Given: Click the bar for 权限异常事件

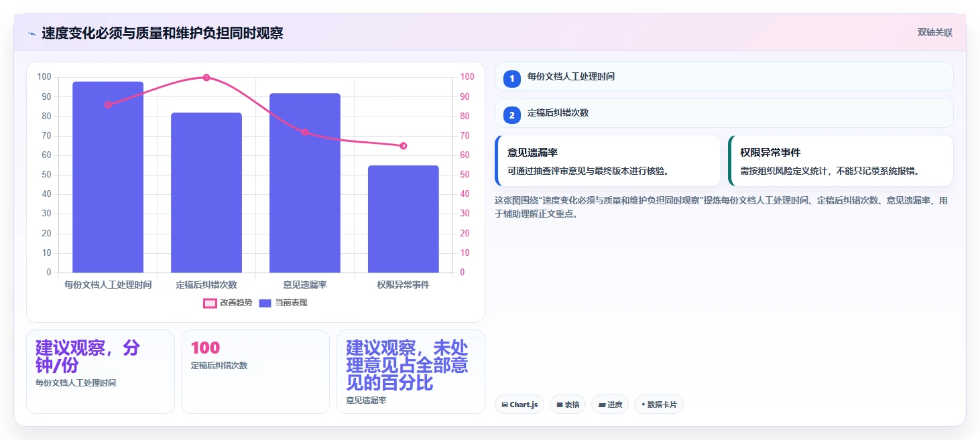Looking at the screenshot, I should [x=404, y=219].
